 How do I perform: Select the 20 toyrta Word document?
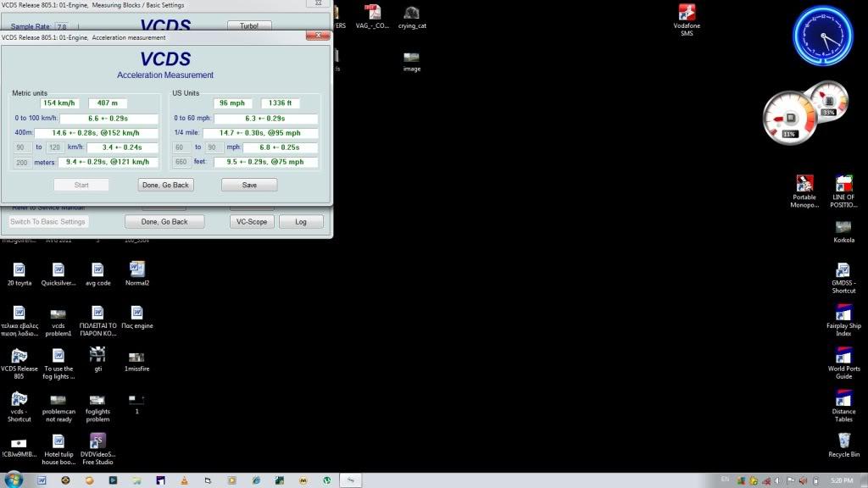pos(19,274)
